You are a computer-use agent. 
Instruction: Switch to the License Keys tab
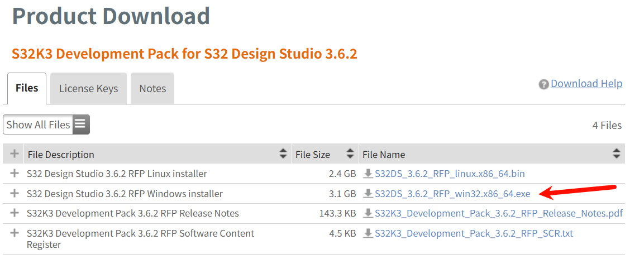pyautogui.click(x=88, y=88)
